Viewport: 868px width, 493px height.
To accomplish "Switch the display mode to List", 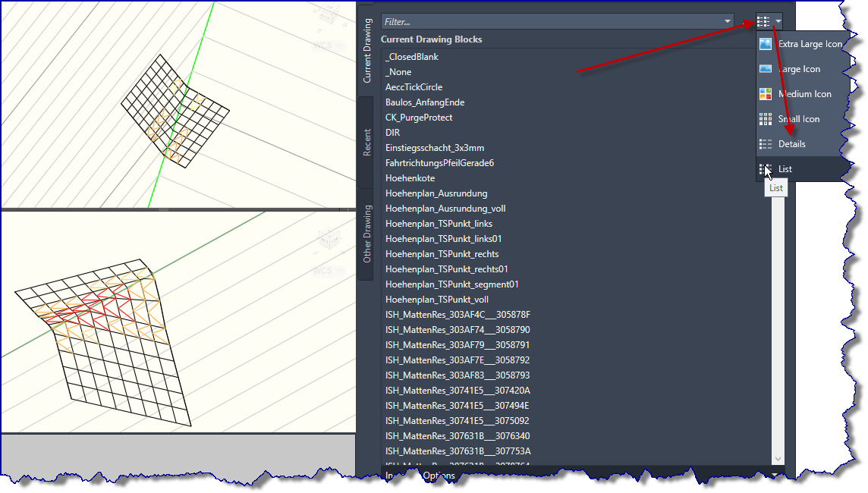I will (x=785, y=168).
